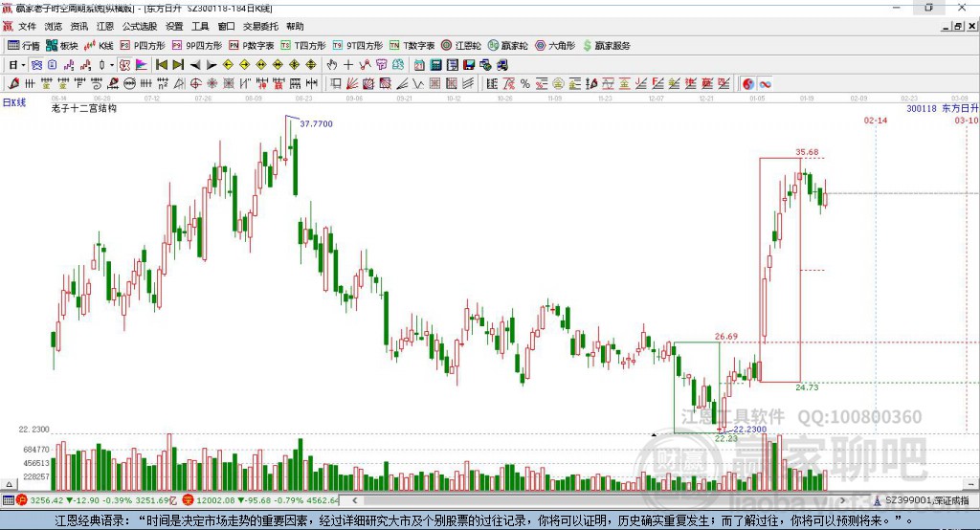Click the 37.7700 high price label
The height and width of the screenshot is (530, 980).
[316, 123]
